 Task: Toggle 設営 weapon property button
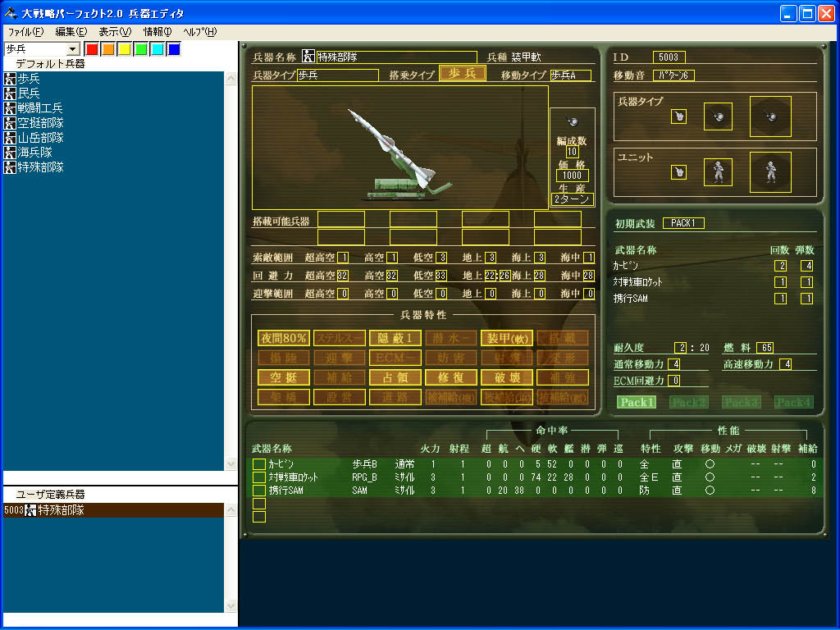(339, 397)
